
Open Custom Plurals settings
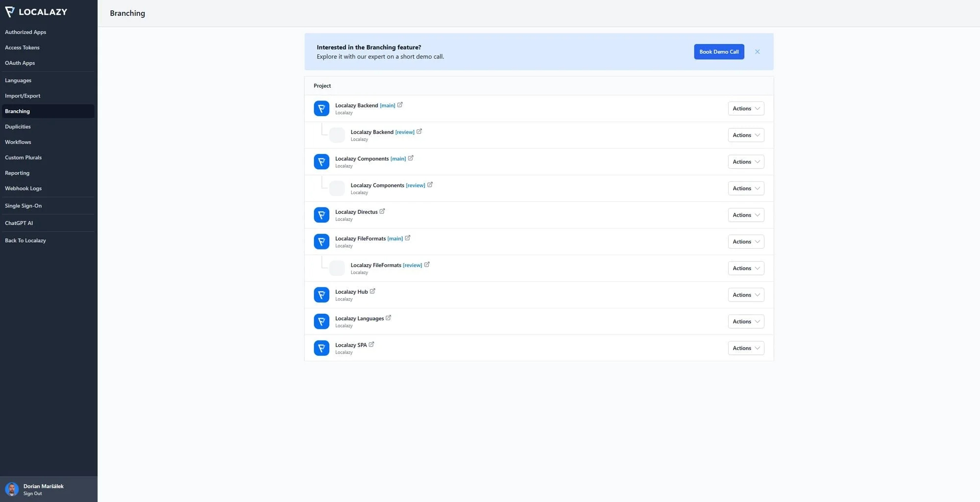pyautogui.click(x=48, y=157)
